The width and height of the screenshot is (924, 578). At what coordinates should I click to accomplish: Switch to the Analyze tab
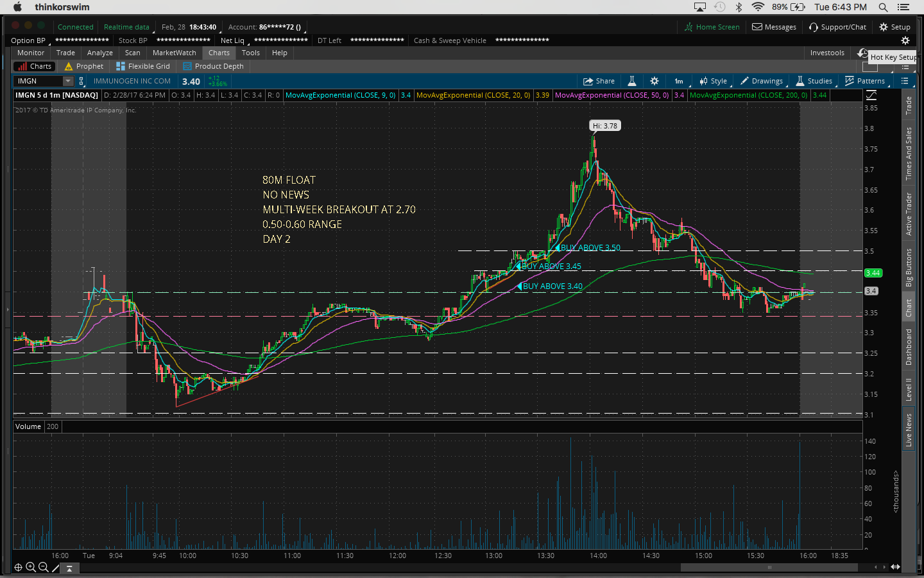pos(99,53)
